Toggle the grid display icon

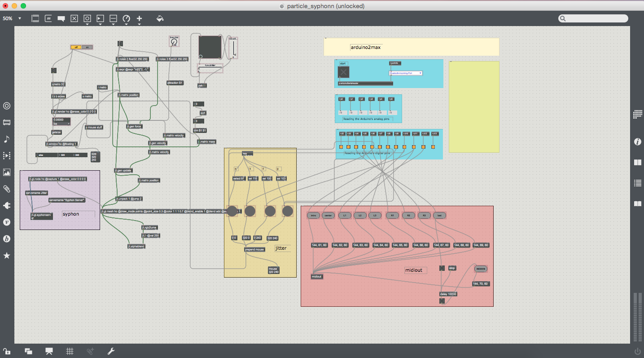point(70,351)
